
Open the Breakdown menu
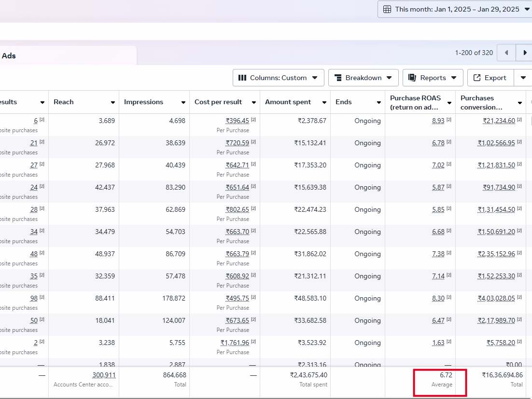tap(363, 78)
